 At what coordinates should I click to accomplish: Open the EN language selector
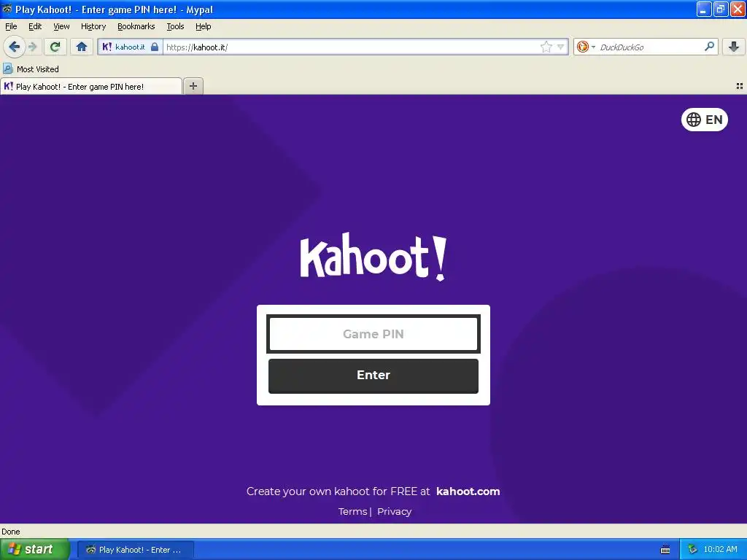pyautogui.click(x=704, y=120)
